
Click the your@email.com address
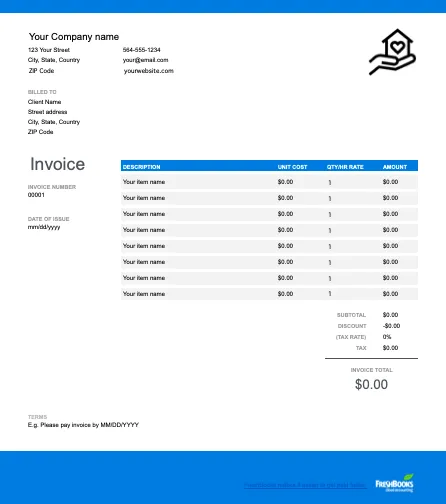click(145, 60)
